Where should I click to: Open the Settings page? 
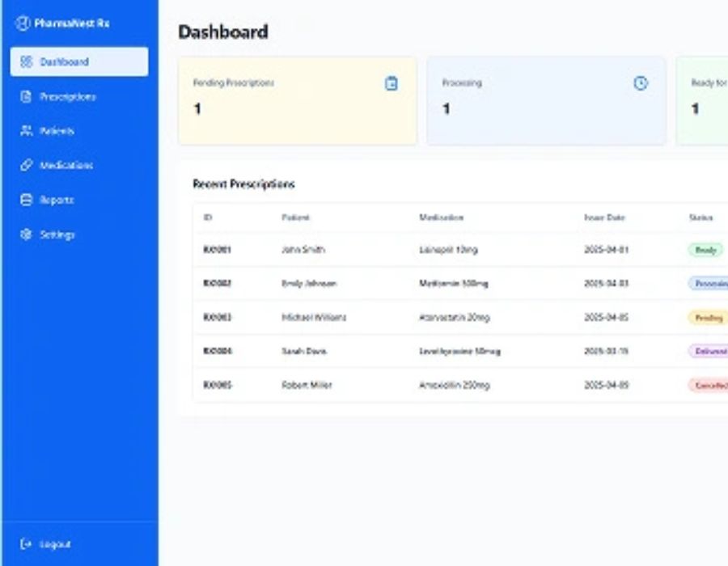79,234
